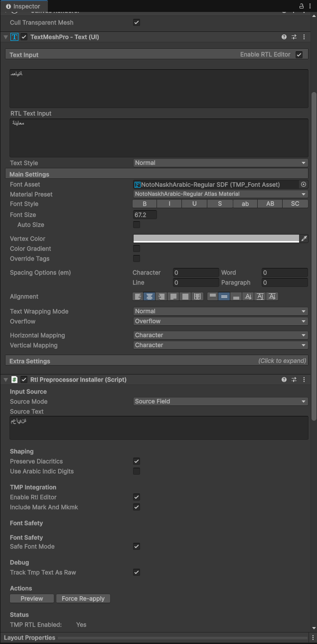Image resolution: width=317 pixels, height=644 pixels.
Task: Open the Overflow dropdown
Action: (x=220, y=321)
